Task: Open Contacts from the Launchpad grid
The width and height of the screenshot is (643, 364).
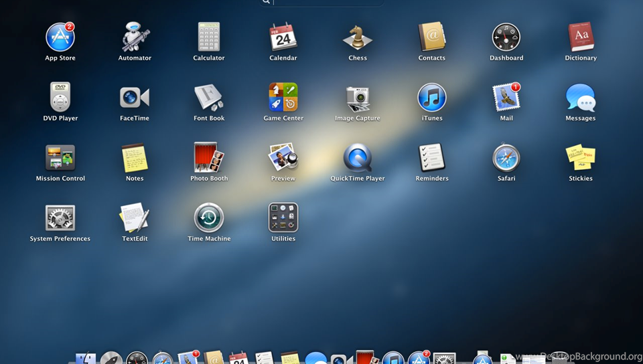Action: 432,37
